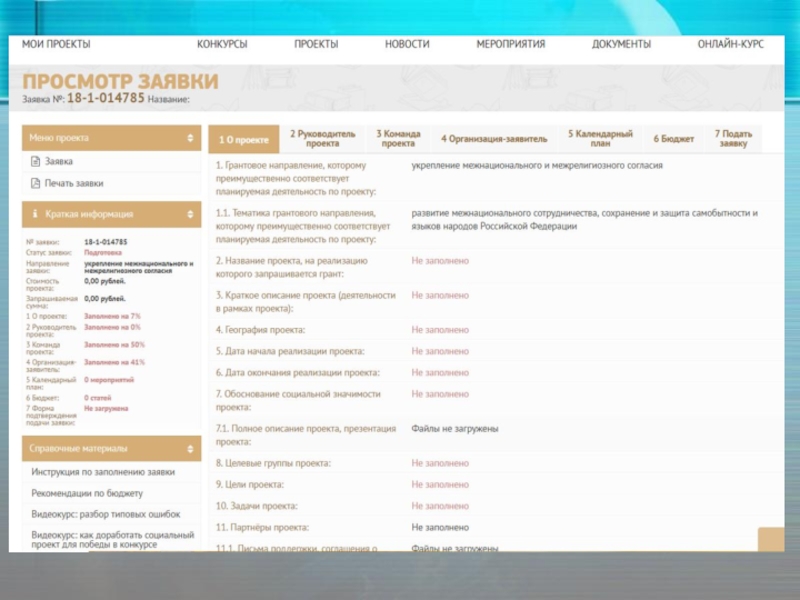800x600 pixels.
Task: Open the Рекомендации по бюджету link
Action: (x=87, y=493)
